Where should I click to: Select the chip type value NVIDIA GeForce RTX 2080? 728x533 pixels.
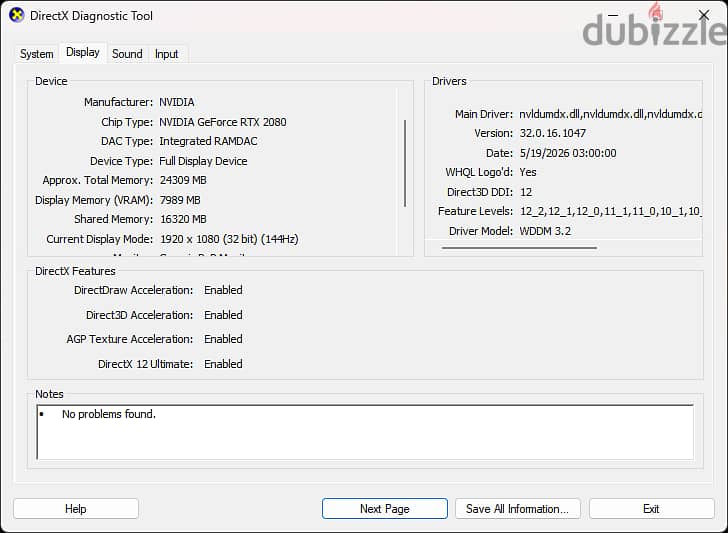(x=222, y=122)
